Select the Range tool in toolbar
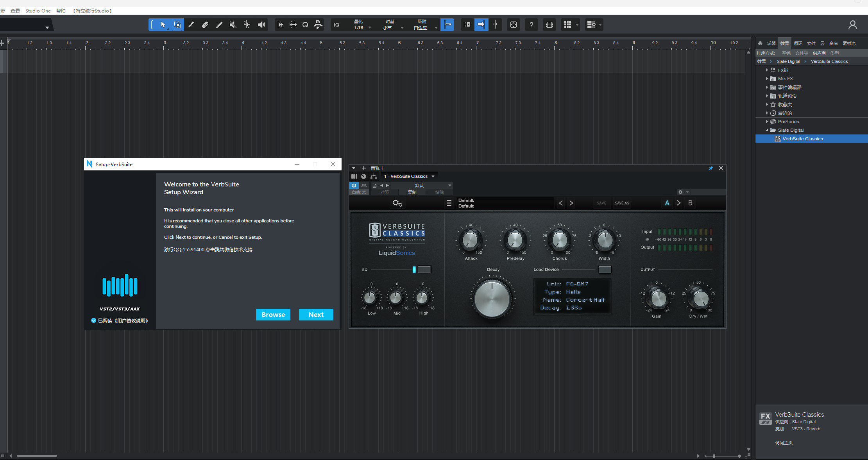 click(177, 25)
